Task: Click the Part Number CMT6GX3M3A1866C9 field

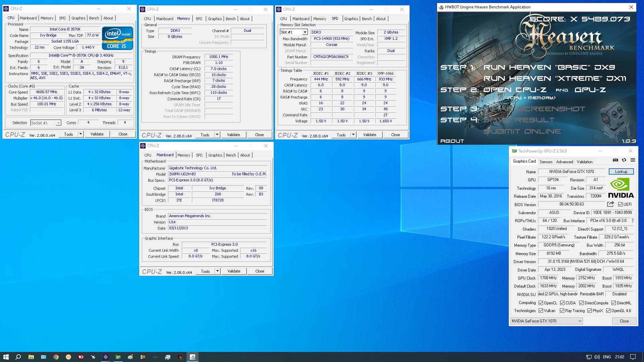Action: pyautogui.click(x=331, y=57)
